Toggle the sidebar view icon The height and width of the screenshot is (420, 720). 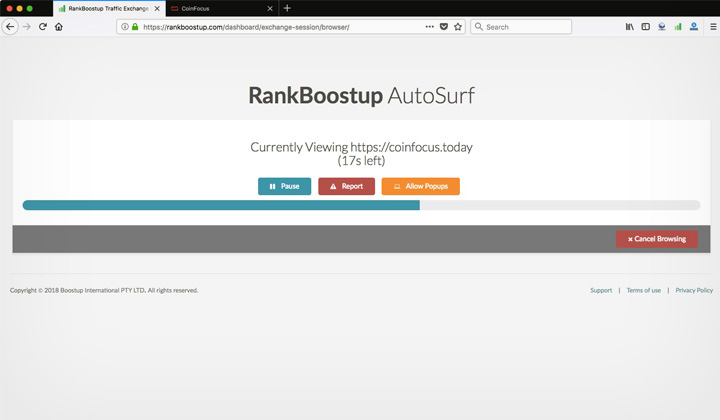[x=646, y=27]
